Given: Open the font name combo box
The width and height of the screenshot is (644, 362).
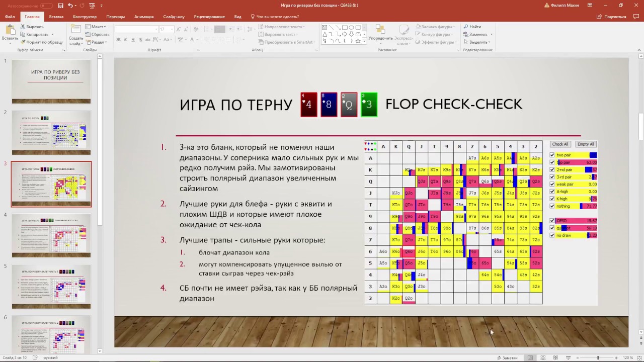Looking at the screenshot, I should [x=136, y=29].
